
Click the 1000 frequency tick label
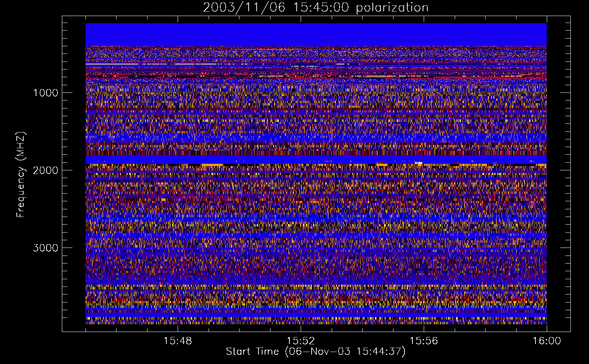point(46,93)
